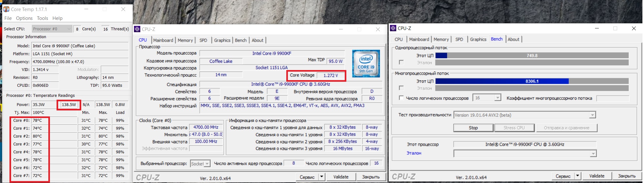644x183 pixels.
Task: Open Сервис dropdown arrow in right CPU-Z
Action: [x=578, y=176]
